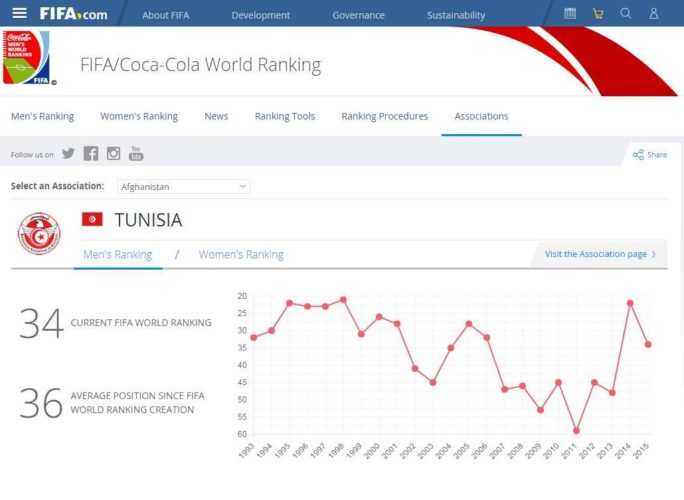684x500 pixels.
Task: Open the Sustainability menu item
Action: pos(456,15)
